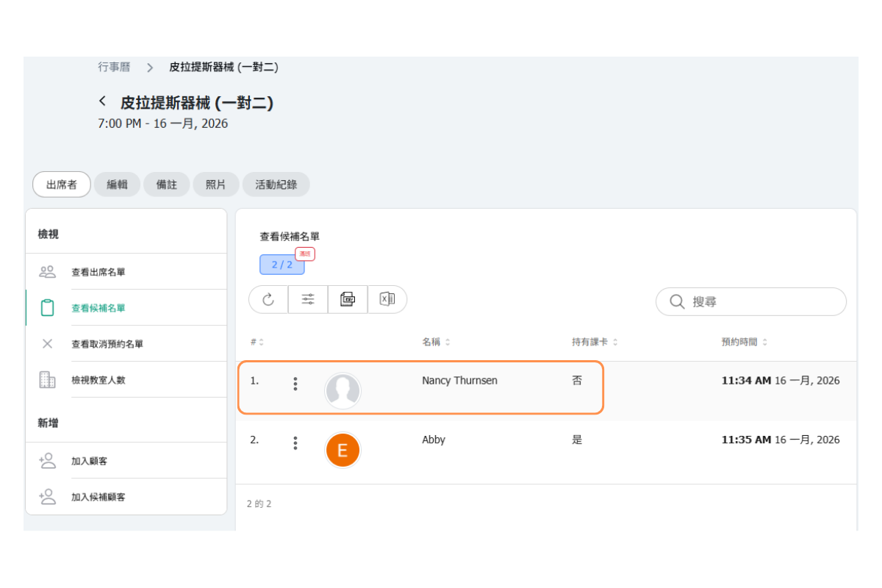Image resolution: width=882 pixels, height=588 pixels.
Task: Click the refresh list icon
Action: pos(268,299)
